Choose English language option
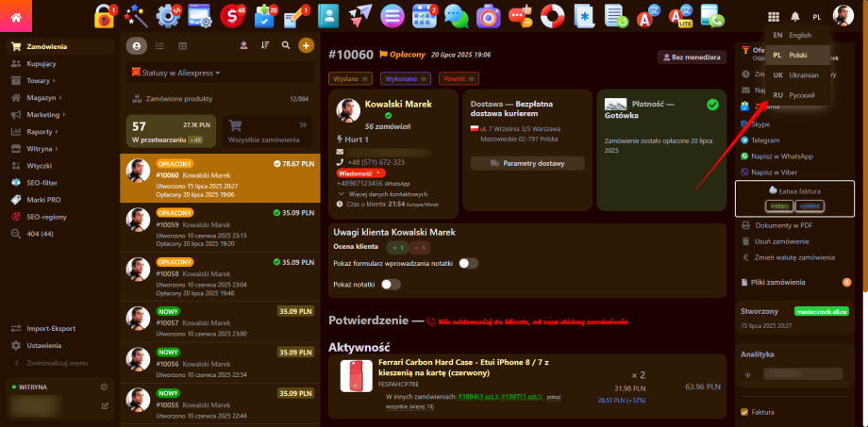This screenshot has width=868, height=427. (x=797, y=36)
